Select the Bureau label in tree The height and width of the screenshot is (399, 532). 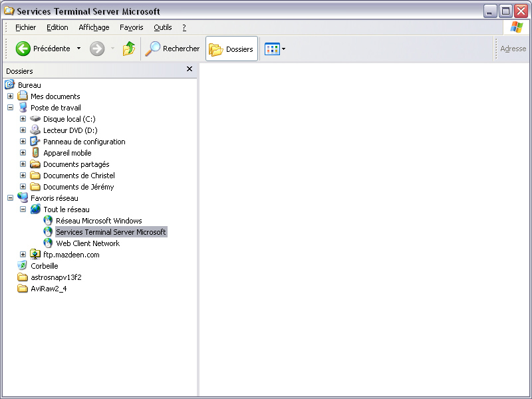(x=29, y=85)
